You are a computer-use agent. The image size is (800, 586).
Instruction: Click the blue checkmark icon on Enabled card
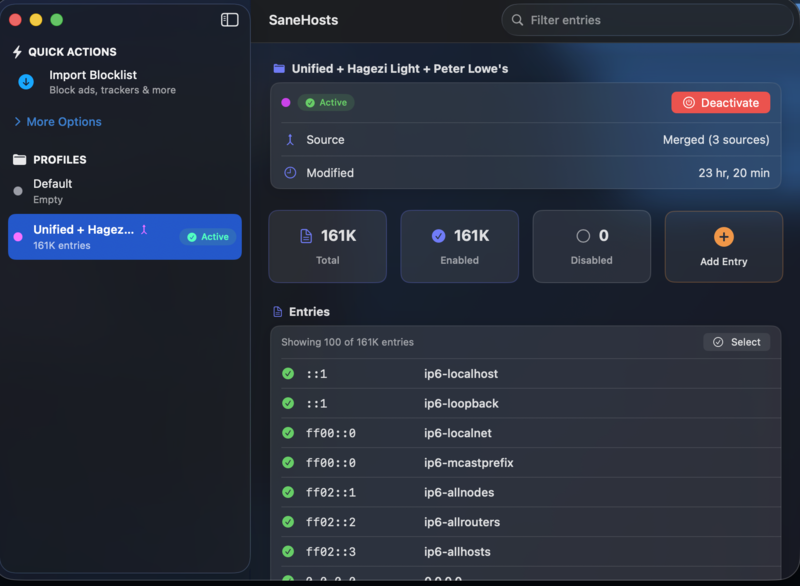point(439,236)
